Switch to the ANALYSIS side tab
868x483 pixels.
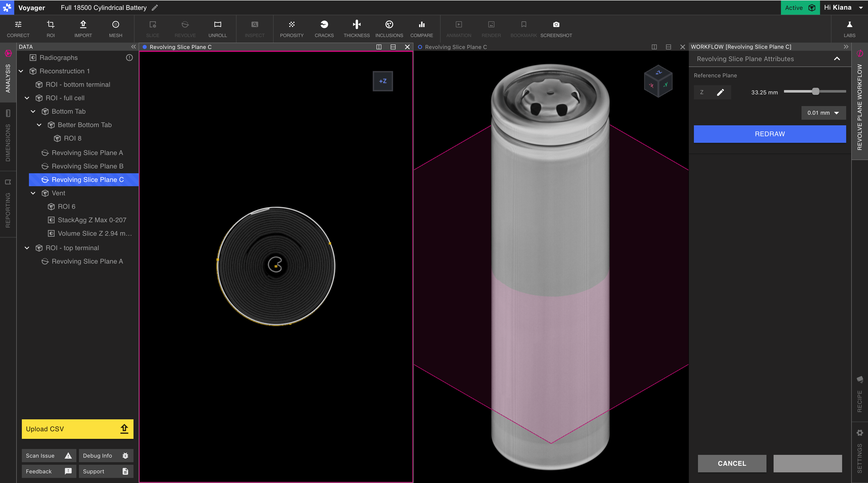8,72
